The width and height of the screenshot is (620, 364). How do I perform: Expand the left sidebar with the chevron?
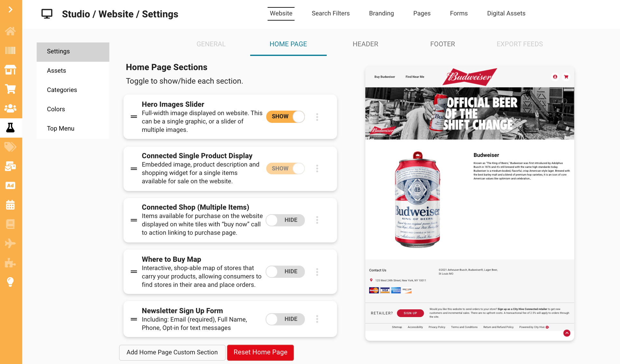click(x=11, y=10)
